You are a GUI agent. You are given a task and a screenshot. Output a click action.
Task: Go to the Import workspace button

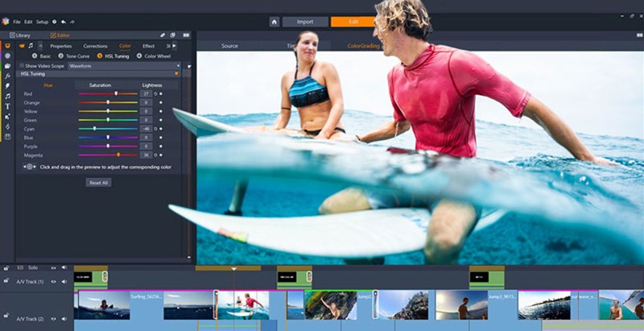(x=305, y=22)
